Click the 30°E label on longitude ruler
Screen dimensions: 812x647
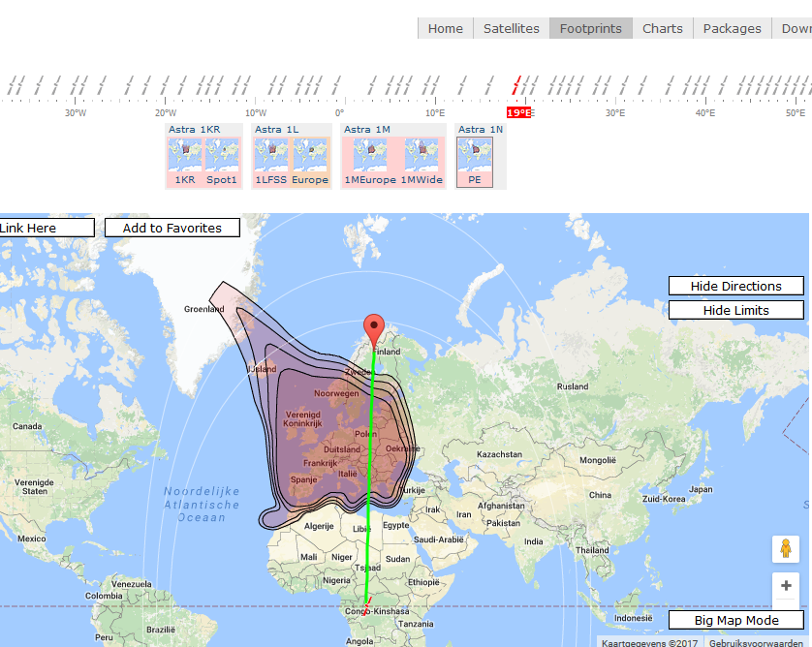click(x=615, y=112)
